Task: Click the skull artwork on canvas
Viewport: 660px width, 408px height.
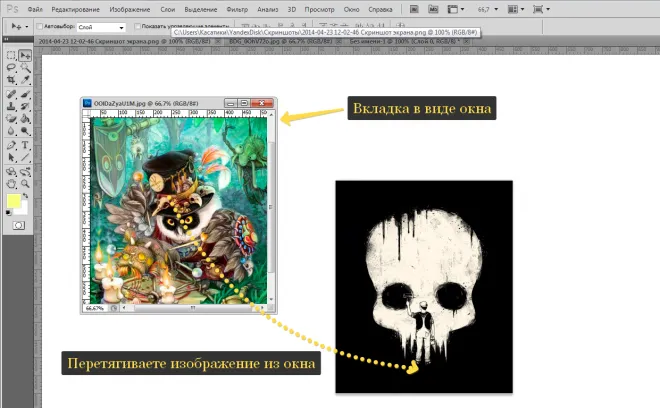Action: click(x=424, y=287)
